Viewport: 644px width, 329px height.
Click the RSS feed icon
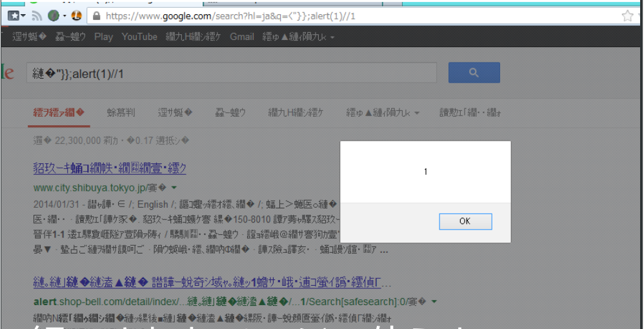click(x=37, y=16)
